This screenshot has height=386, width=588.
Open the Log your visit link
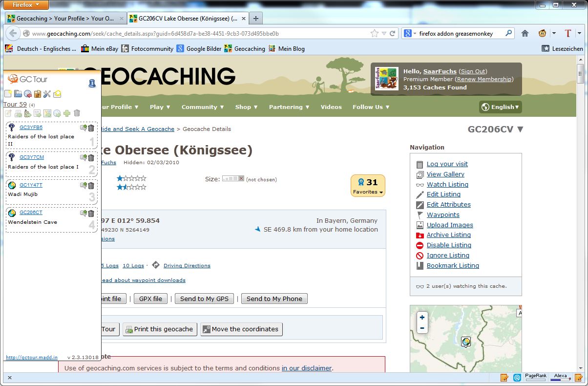pyautogui.click(x=447, y=164)
